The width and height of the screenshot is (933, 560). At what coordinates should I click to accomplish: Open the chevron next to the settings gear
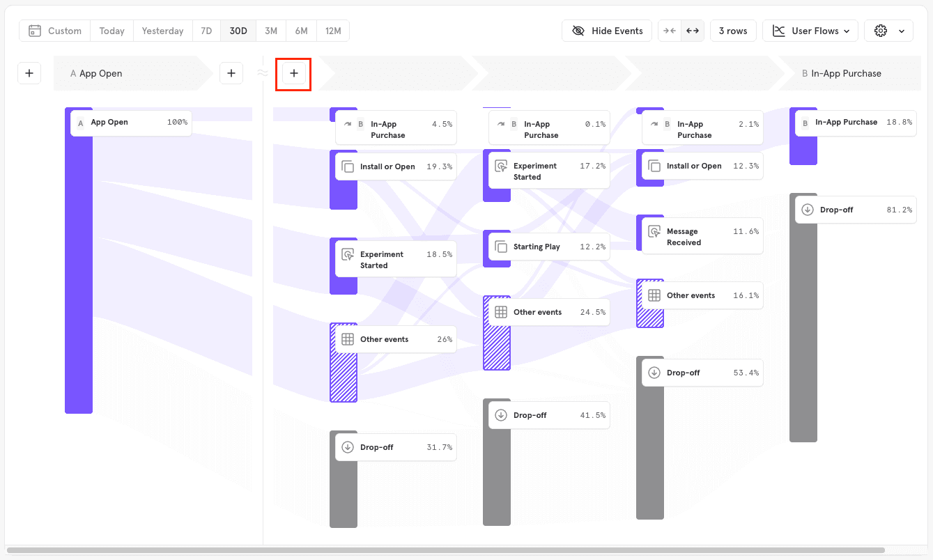click(901, 31)
